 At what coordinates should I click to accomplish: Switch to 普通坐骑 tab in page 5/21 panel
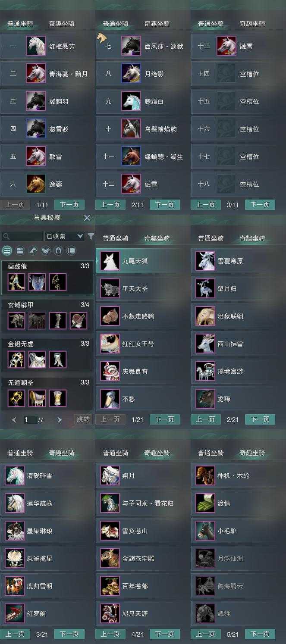[211, 453]
